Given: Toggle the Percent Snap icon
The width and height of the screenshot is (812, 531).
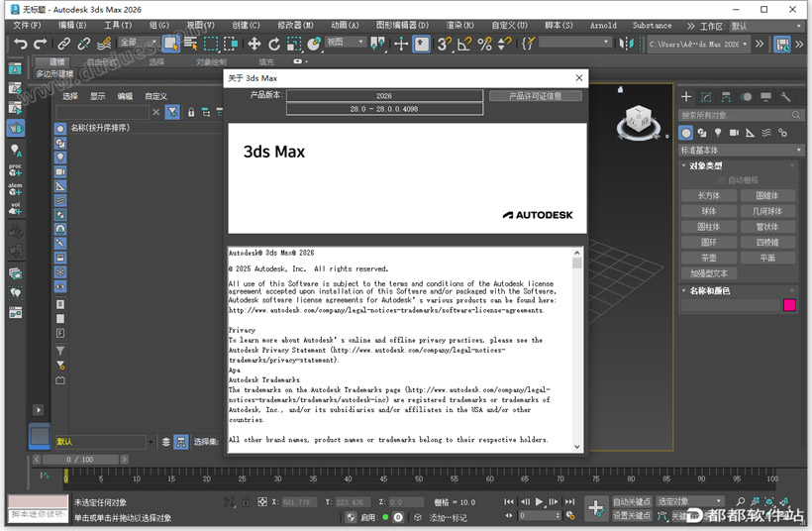Looking at the screenshot, I should click(484, 44).
